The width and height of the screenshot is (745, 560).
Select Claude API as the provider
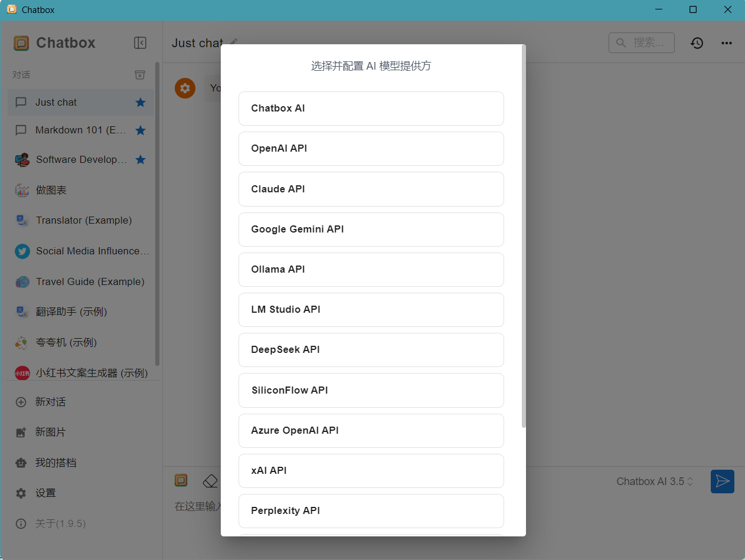point(371,189)
